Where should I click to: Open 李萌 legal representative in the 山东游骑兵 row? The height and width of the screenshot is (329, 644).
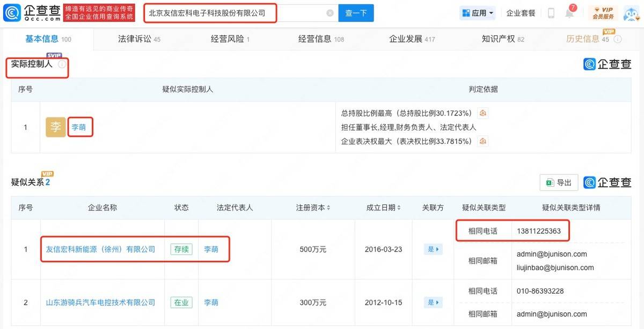(211, 303)
